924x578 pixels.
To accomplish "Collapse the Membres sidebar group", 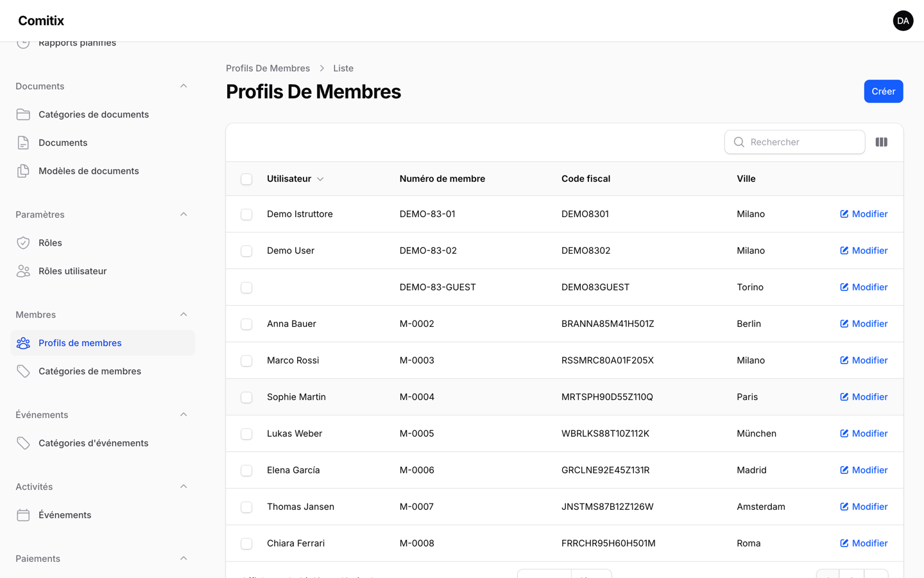I will point(184,315).
